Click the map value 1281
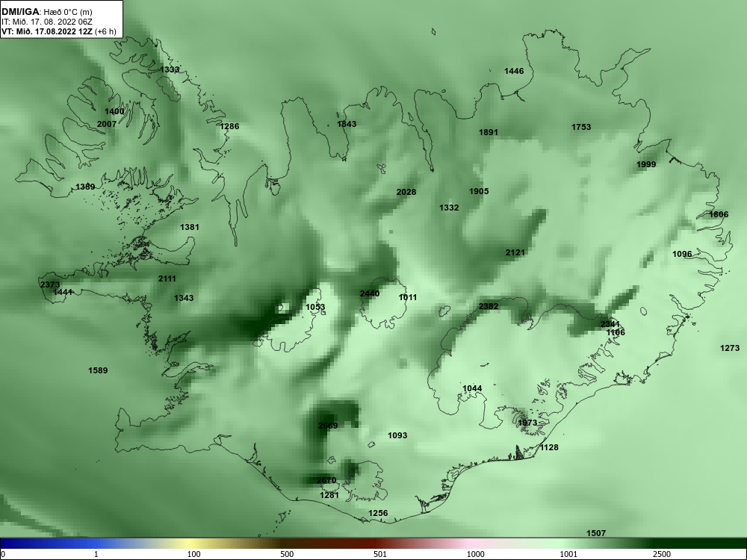Image resolution: width=747 pixels, height=560 pixels. tap(329, 495)
